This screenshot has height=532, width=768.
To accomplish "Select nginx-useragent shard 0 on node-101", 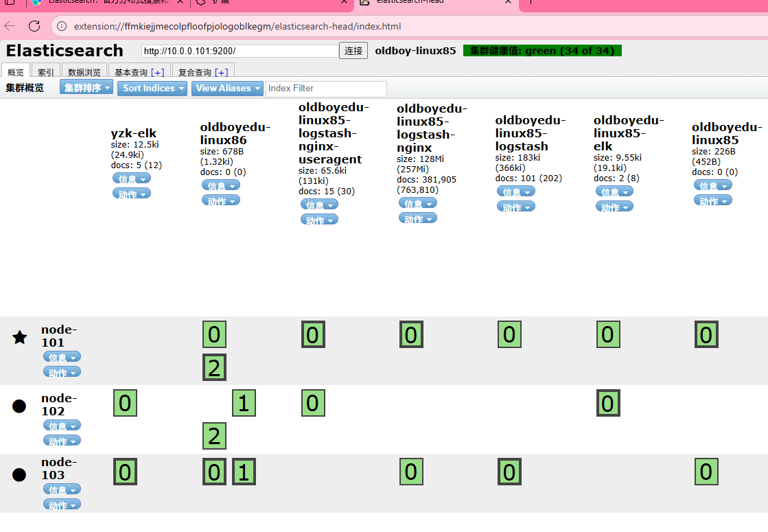I will [x=313, y=334].
